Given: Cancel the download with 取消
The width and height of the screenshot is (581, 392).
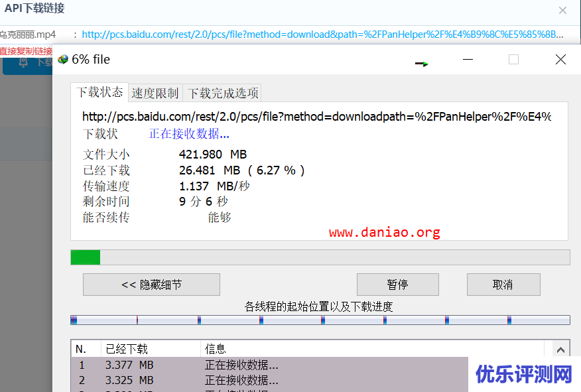Looking at the screenshot, I should pos(503,285).
